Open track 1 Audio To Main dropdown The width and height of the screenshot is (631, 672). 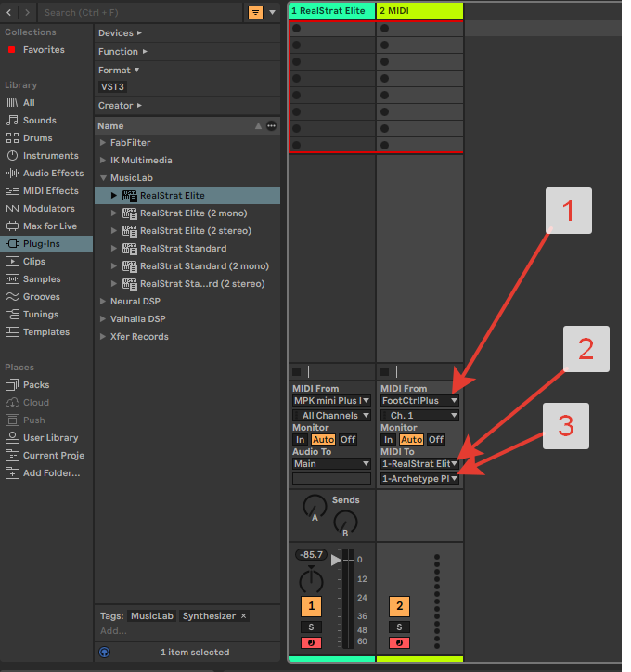331,464
